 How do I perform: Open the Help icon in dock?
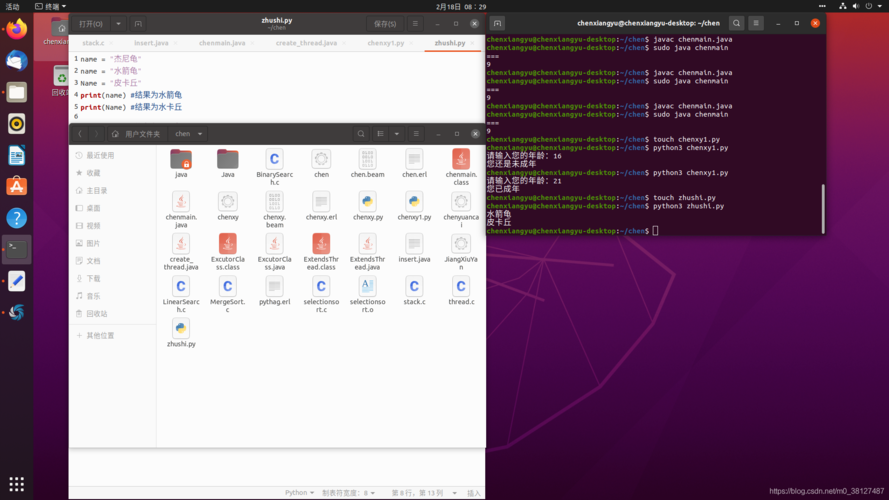[x=16, y=218]
